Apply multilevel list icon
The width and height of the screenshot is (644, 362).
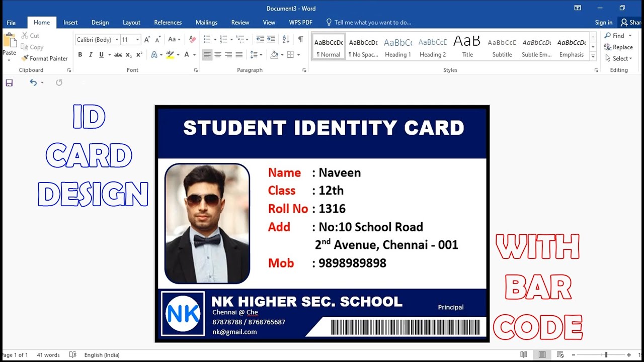(240, 39)
